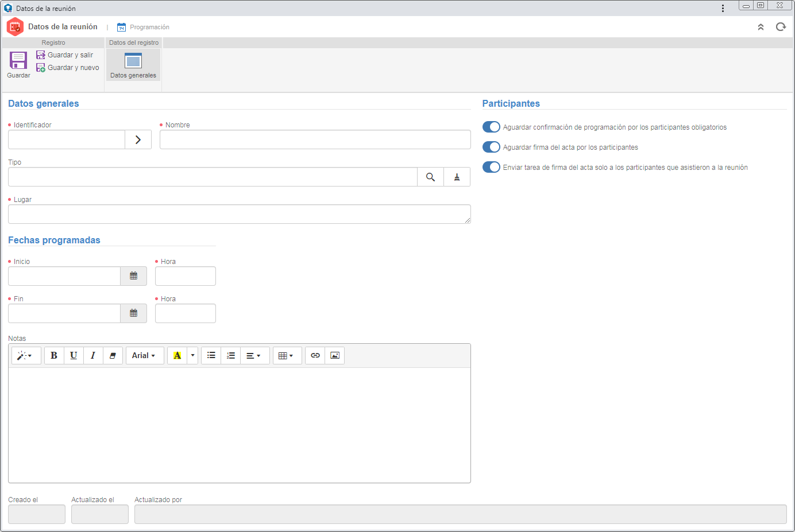This screenshot has height=532, width=795.
Task: Click the Tipo input field
Action: click(213, 177)
